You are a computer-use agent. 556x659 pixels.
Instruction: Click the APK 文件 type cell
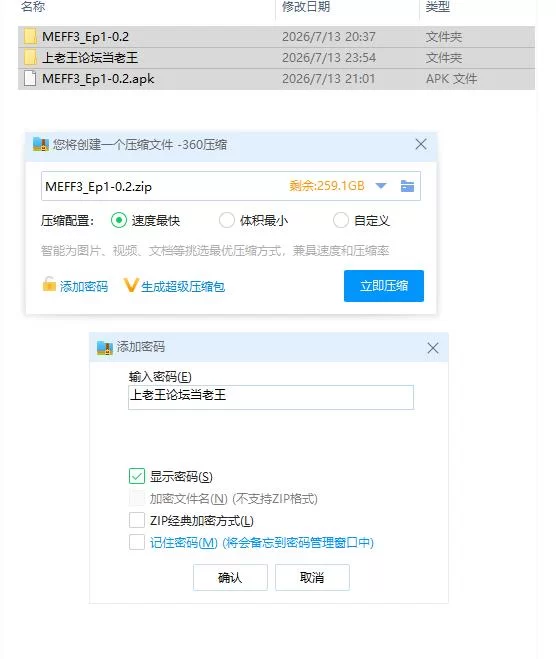tap(451, 79)
